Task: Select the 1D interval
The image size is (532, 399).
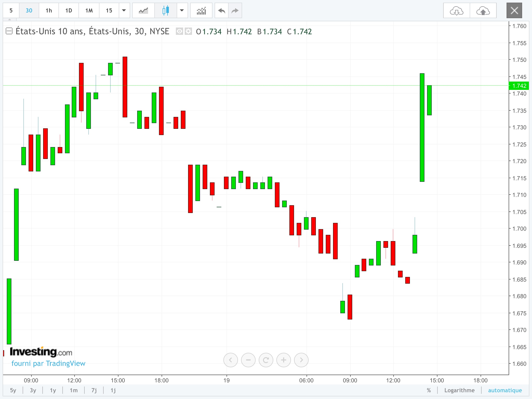Action: point(69,11)
